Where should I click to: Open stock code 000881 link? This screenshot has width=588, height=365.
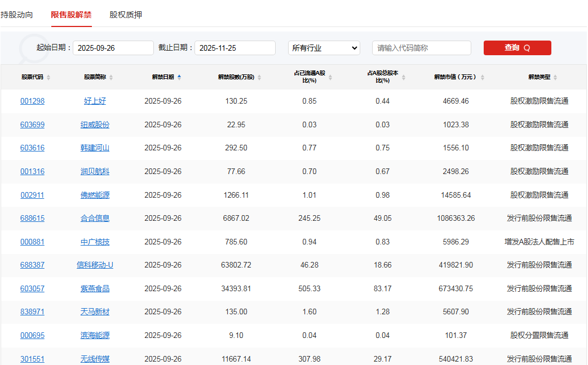(x=32, y=242)
